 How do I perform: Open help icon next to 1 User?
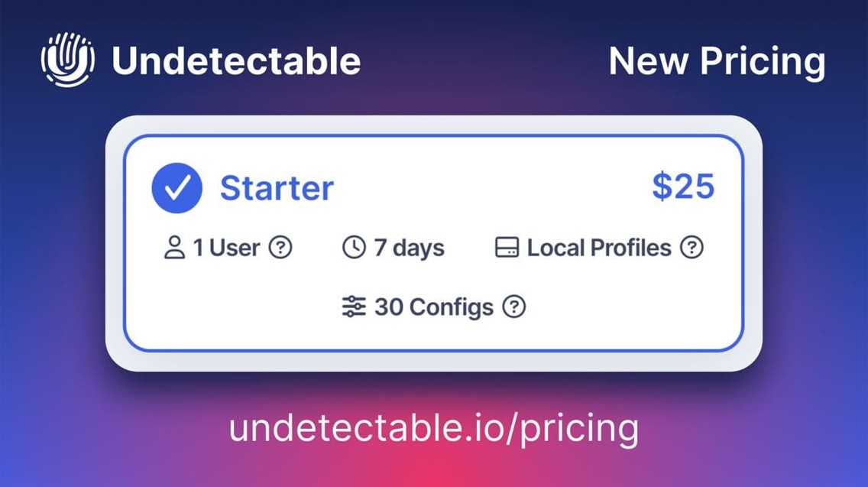(280, 247)
